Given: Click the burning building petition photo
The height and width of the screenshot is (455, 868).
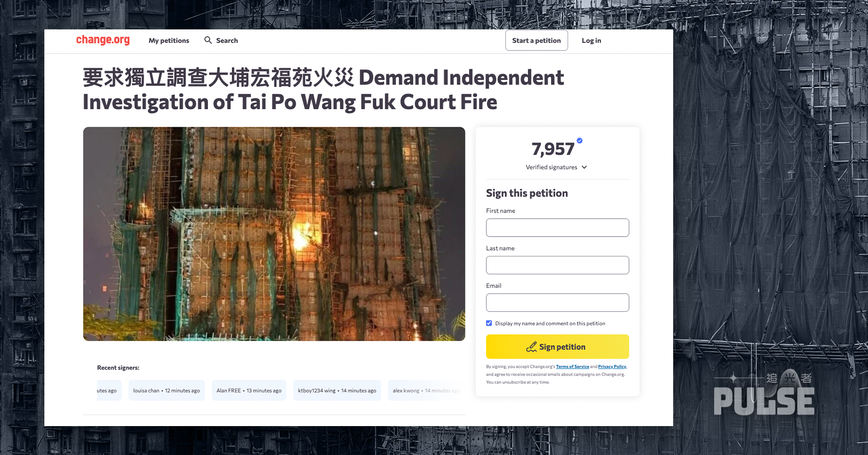Looking at the screenshot, I should [x=274, y=234].
